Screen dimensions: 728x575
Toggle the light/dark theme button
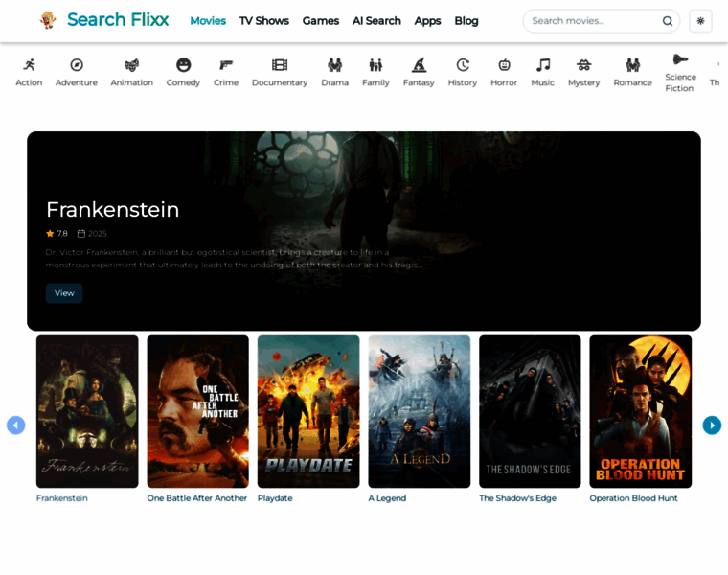point(700,21)
